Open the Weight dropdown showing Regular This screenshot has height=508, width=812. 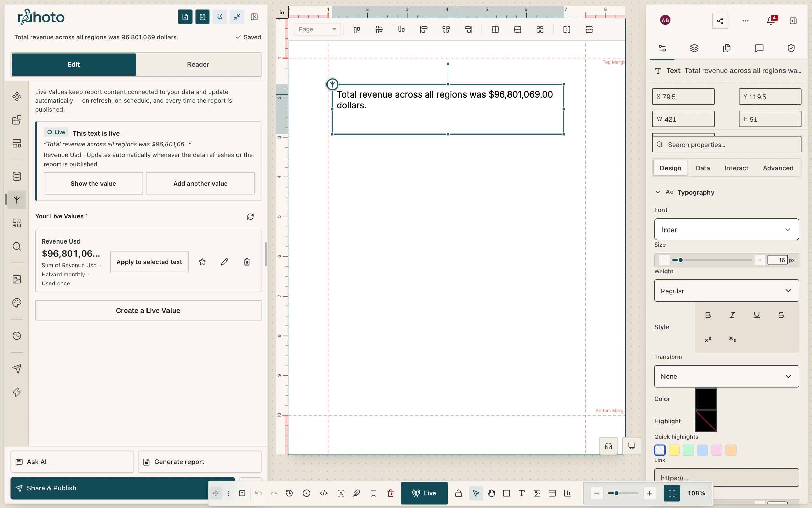pos(727,291)
